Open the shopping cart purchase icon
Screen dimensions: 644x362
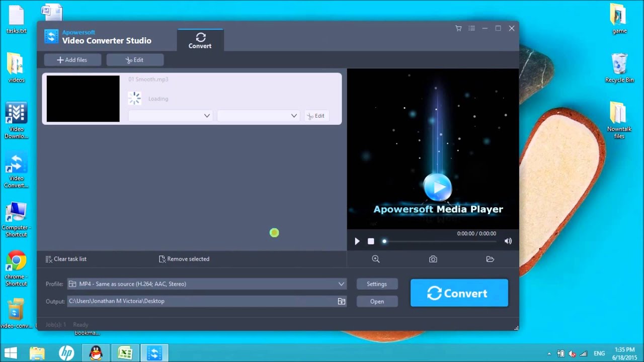coord(458,29)
